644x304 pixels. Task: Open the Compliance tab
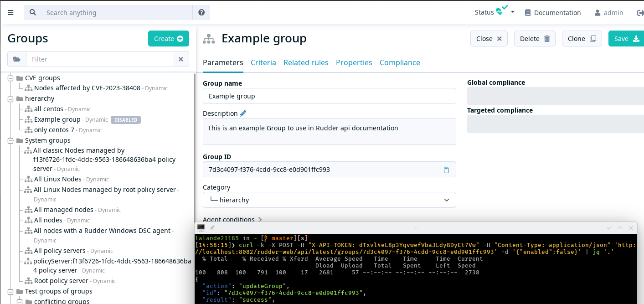[400, 62]
